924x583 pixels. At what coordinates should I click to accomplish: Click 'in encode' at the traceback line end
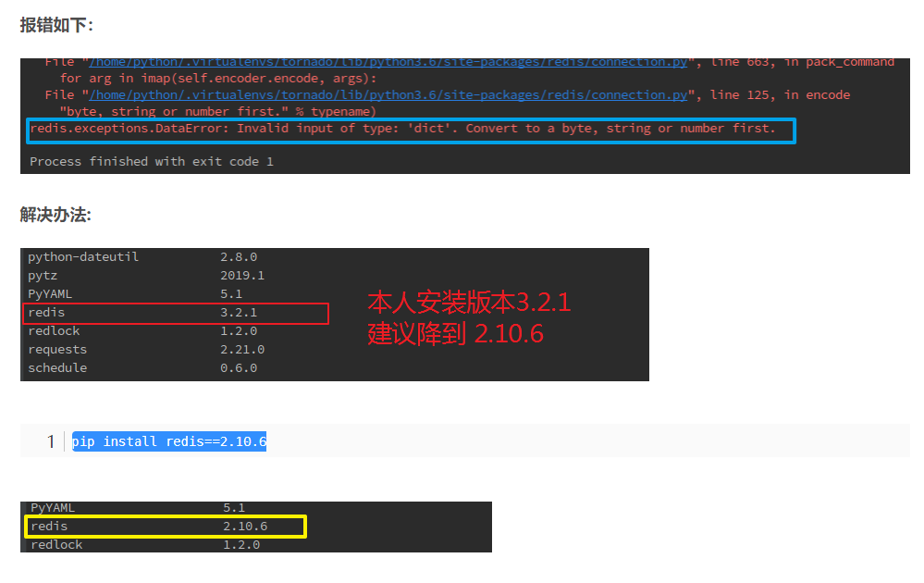(817, 95)
